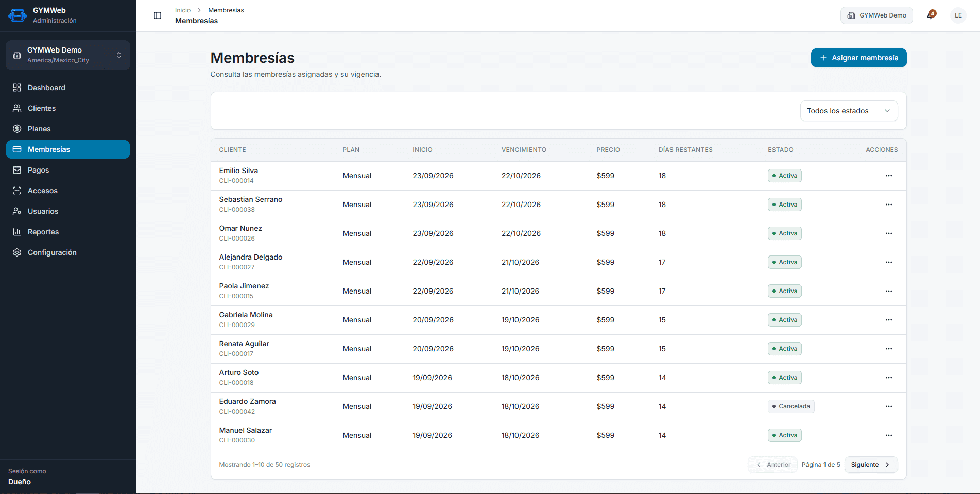Click the Activa badge for Manuel Salazar
The image size is (980, 494).
pyautogui.click(x=784, y=435)
